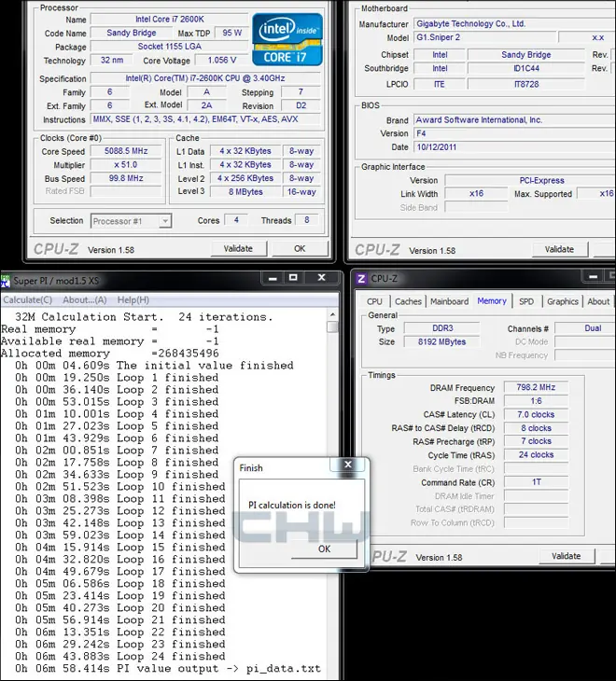
Task: Click the CPU-Z purple Z icon in title bar
Action: coord(361,278)
